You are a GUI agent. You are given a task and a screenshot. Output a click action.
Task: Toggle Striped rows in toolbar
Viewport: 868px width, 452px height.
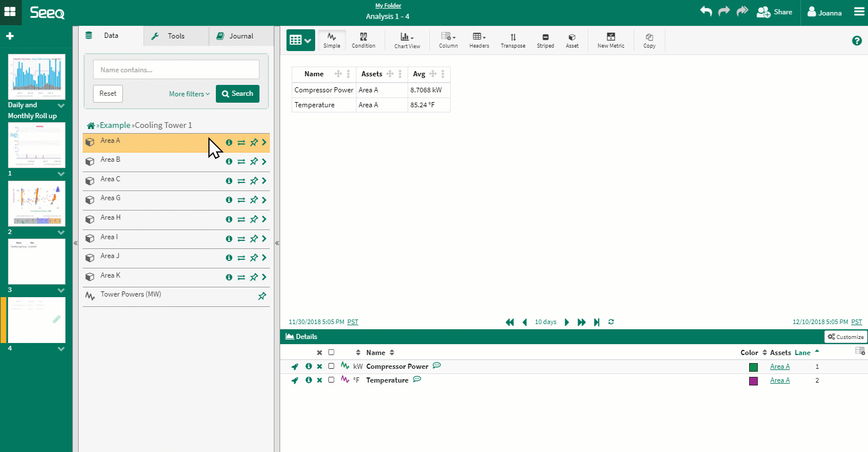click(x=545, y=40)
